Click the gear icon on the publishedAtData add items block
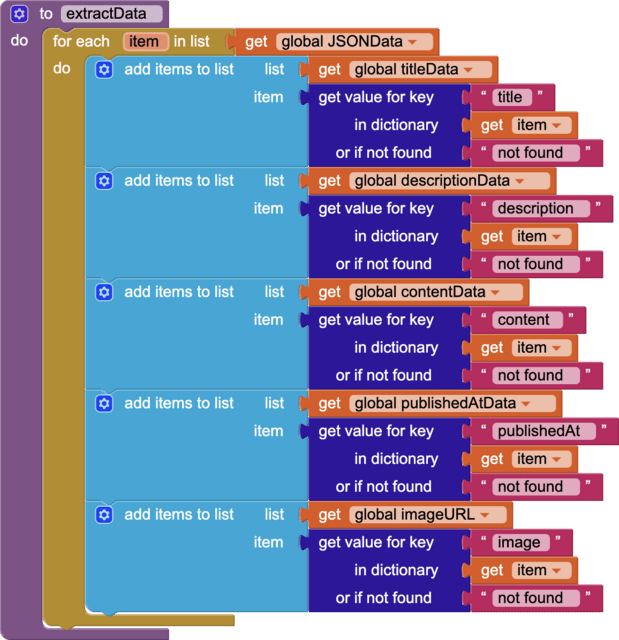 click(x=103, y=403)
